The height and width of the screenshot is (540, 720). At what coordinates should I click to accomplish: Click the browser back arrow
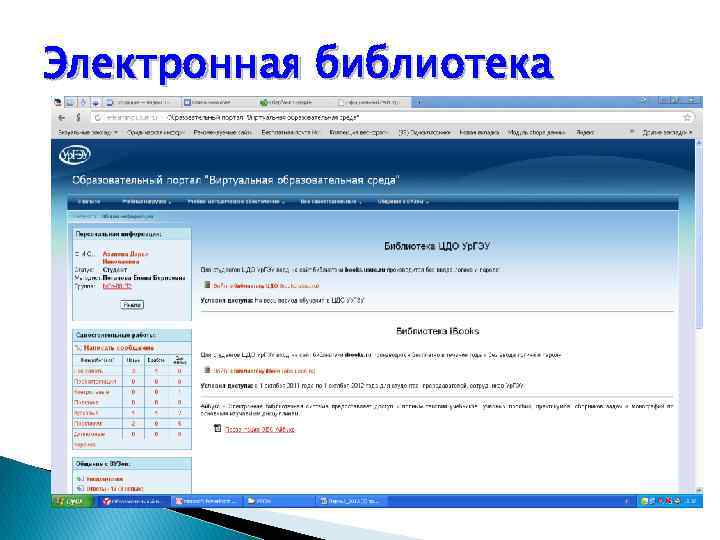coord(62,118)
